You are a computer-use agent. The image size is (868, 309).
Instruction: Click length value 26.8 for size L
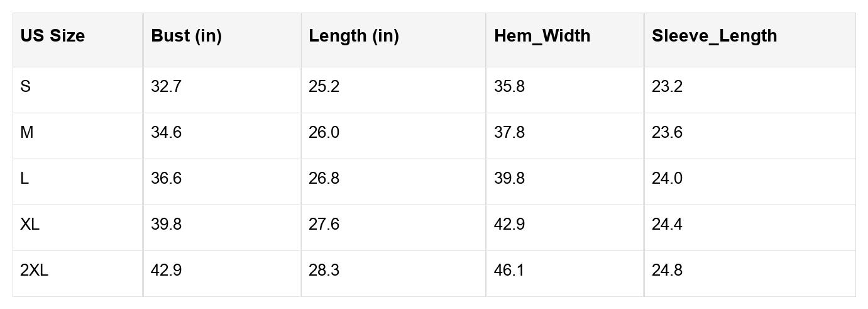[x=324, y=179]
